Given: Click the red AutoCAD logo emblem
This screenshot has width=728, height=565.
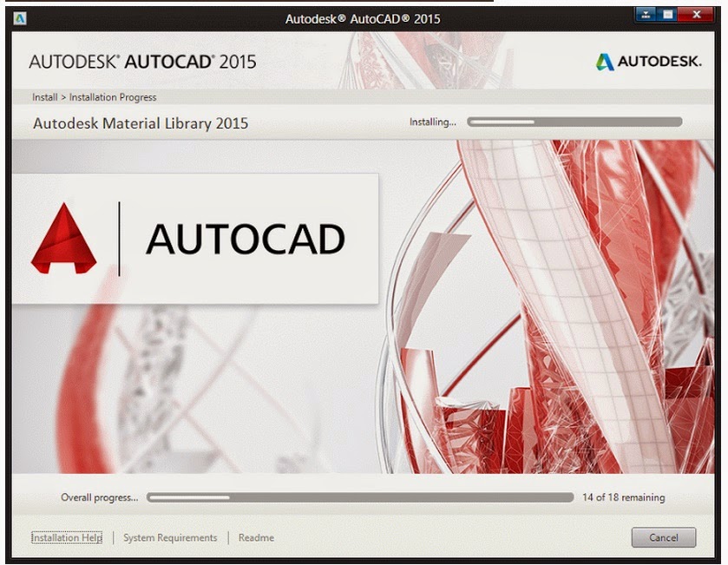Looking at the screenshot, I should pyautogui.click(x=63, y=238).
